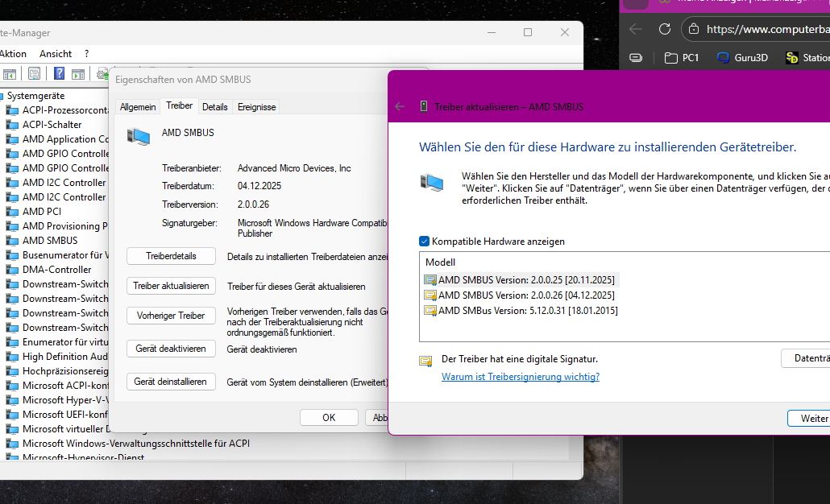Screen dimensions: 830x504
Task: Select AMD PCI in the device tree
Action: click(x=42, y=212)
